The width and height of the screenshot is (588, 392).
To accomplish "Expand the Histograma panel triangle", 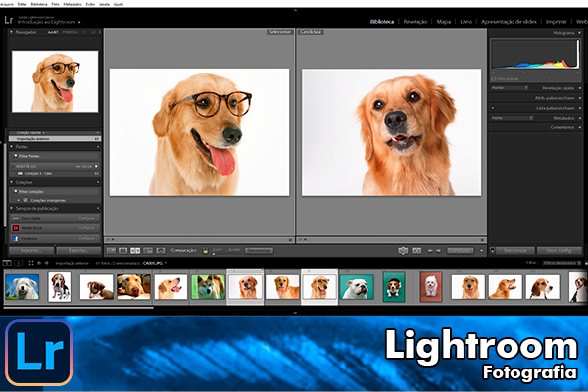I will pos(580,33).
